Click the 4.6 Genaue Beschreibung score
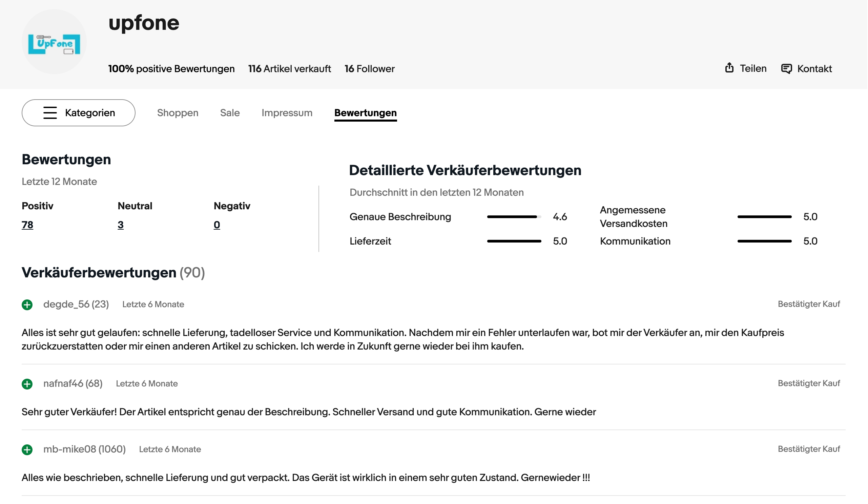The width and height of the screenshot is (868, 504). tap(560, 217)
